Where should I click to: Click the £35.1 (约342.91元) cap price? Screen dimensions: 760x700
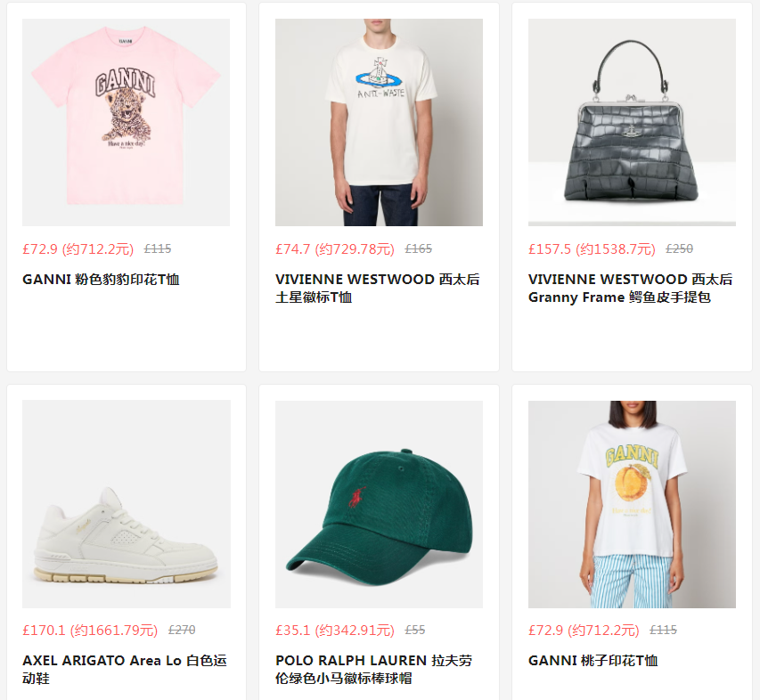click(x=335, y=631)
